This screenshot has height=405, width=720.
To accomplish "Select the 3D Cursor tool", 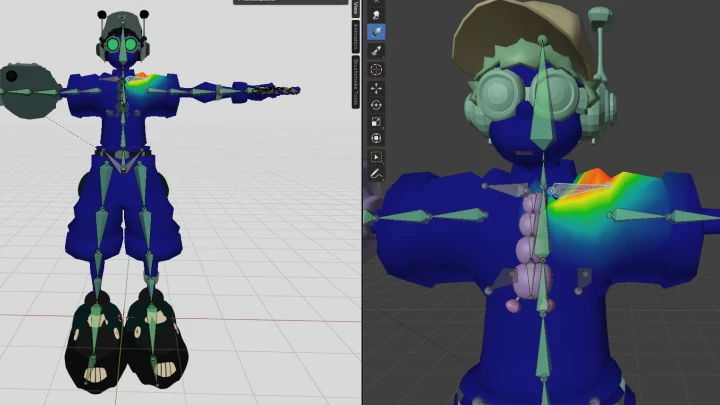I will 376,70.
